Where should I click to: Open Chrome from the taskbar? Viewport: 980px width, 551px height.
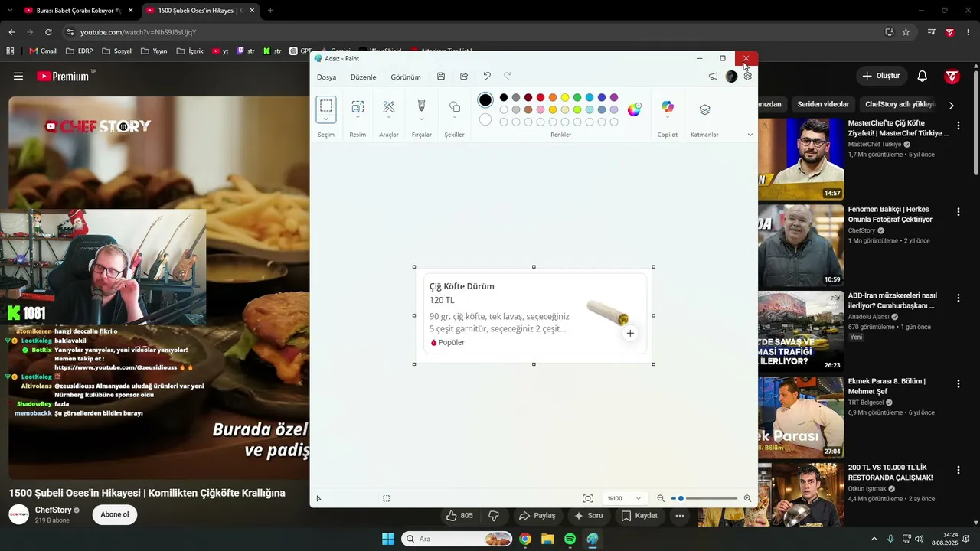point(525,539)
